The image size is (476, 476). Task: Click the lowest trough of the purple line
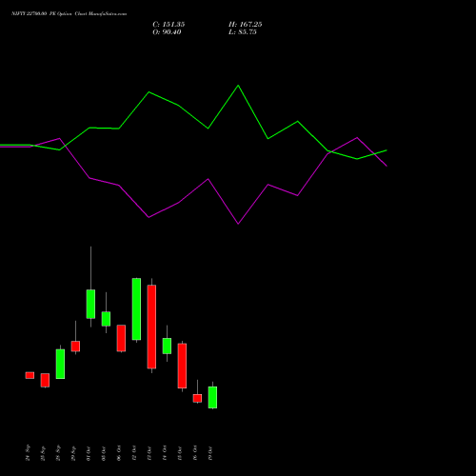238,224
